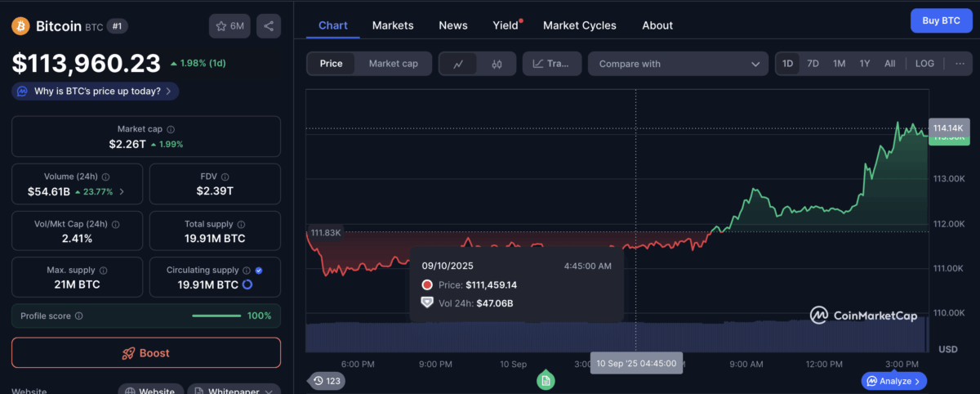This screenshot has width=980, height=394.
Task: Select the Market cap toggle
Action: coord(393,64)
